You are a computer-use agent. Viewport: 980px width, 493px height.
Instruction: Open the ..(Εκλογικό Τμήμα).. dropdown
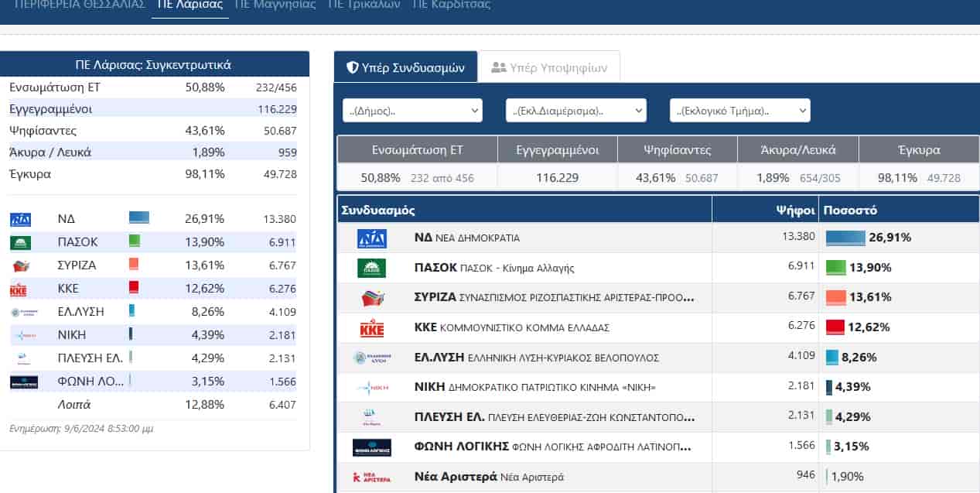(x=740, y=111)
